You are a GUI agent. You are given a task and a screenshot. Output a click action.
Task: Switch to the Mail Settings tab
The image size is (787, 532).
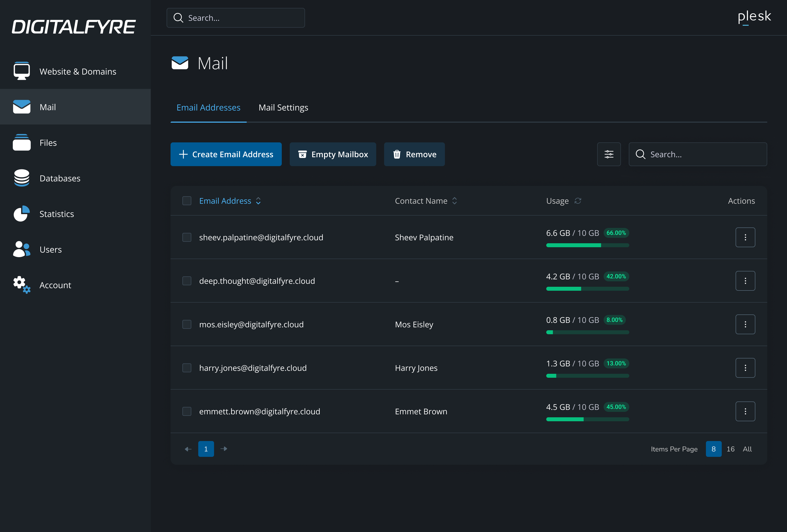[283, 107]
